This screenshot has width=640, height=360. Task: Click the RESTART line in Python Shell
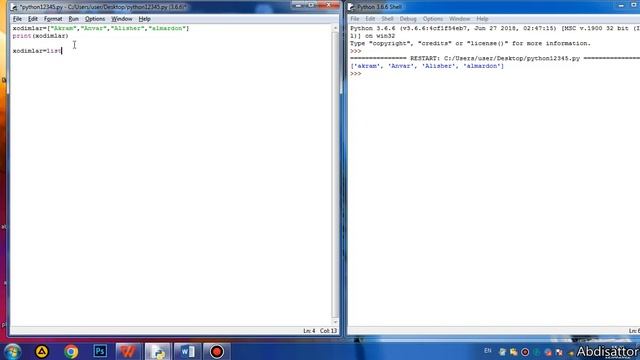tap(495, 58)
